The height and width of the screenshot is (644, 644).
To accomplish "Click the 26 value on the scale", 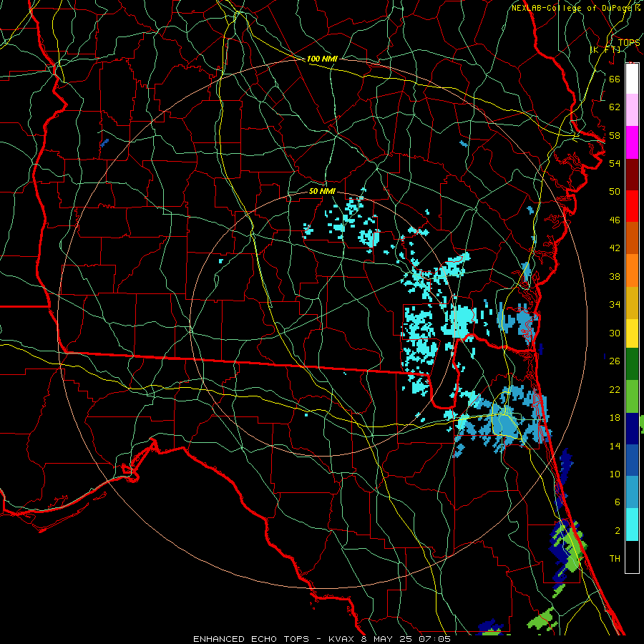I will pyautogui.click(x=615, y=361).
